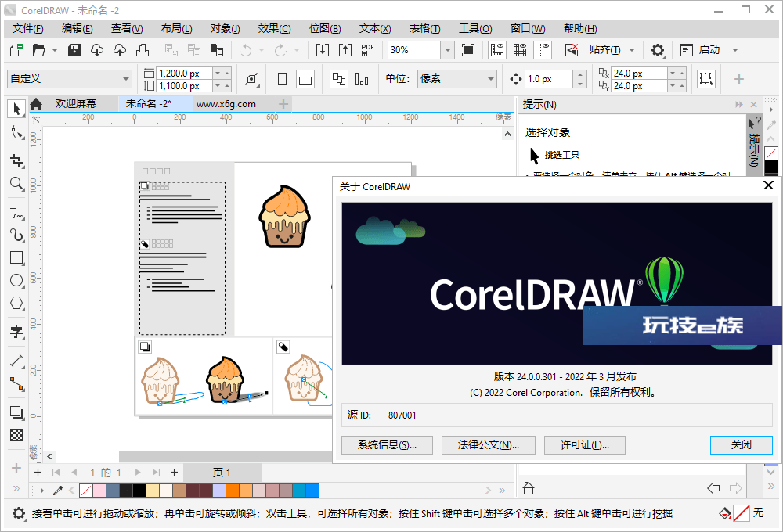
Task: Click the Print icon
Action: pos(143,50)
